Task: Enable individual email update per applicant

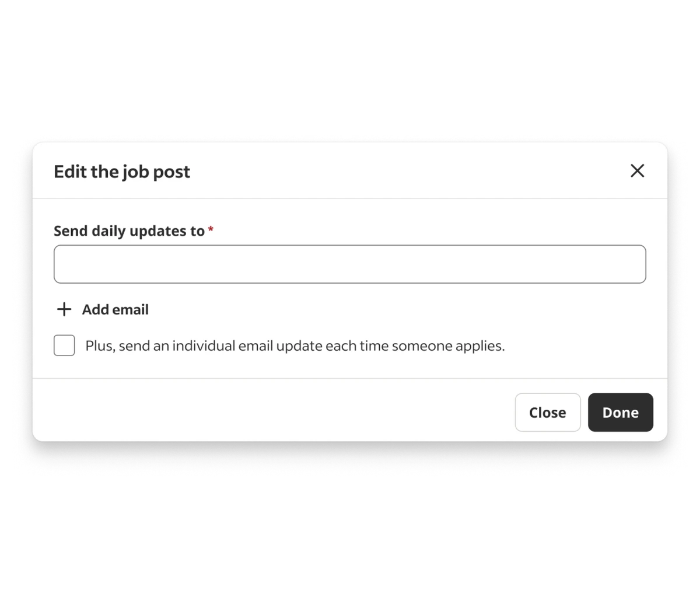Action: pos(64,345)
